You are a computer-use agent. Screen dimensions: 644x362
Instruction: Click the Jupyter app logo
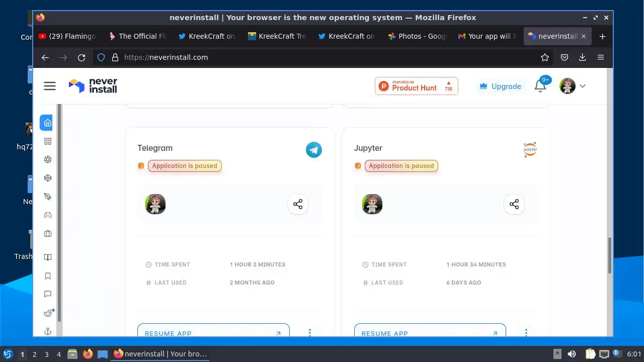(x=530, y=149)
